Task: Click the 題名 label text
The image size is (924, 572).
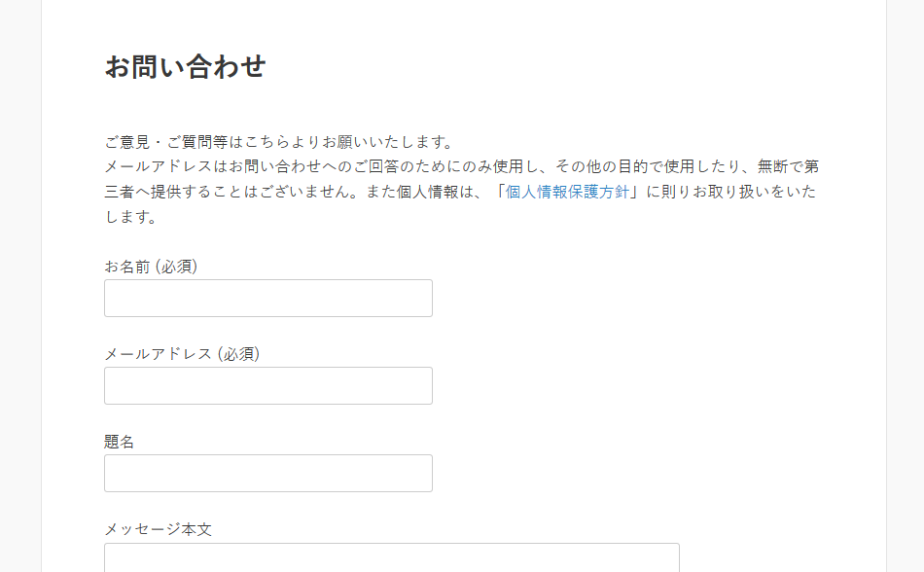Action: pos(119,442)
